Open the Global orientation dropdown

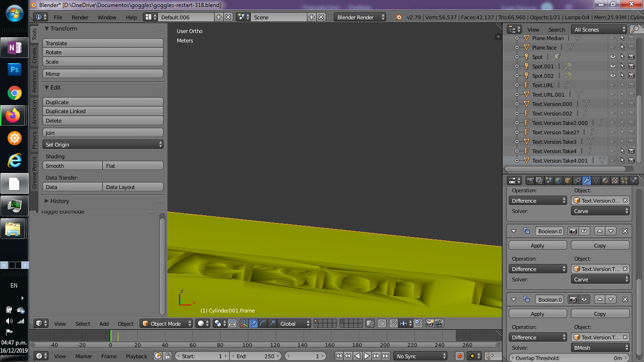(x=293, y=324)
